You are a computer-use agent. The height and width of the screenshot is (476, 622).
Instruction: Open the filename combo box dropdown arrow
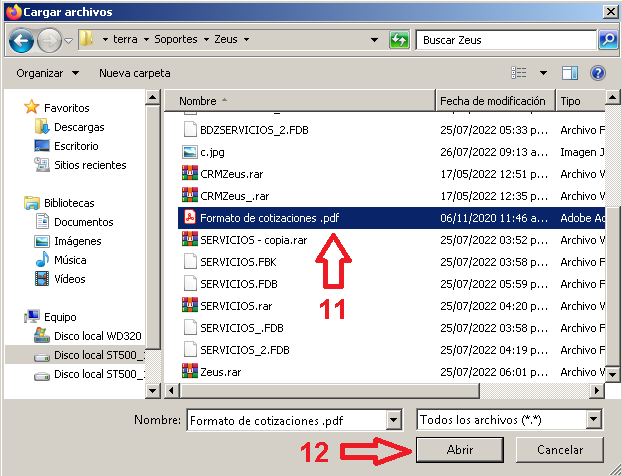(394, 420)
